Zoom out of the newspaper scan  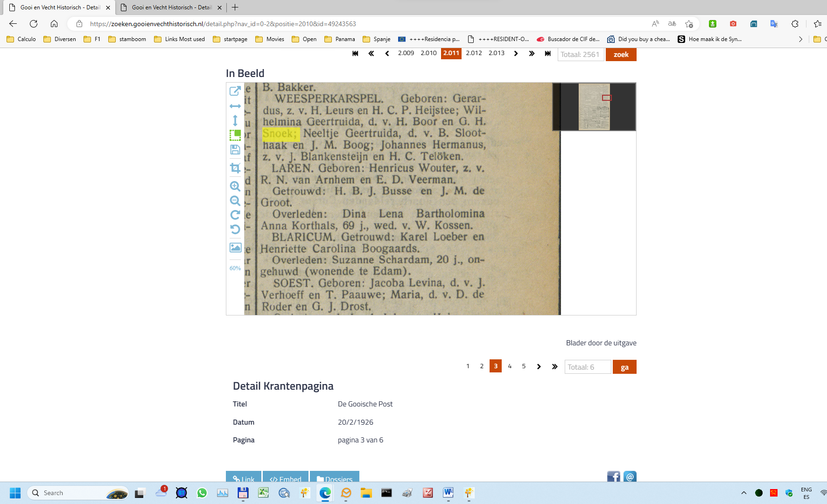pyautogui.click(x=235, y=201)
